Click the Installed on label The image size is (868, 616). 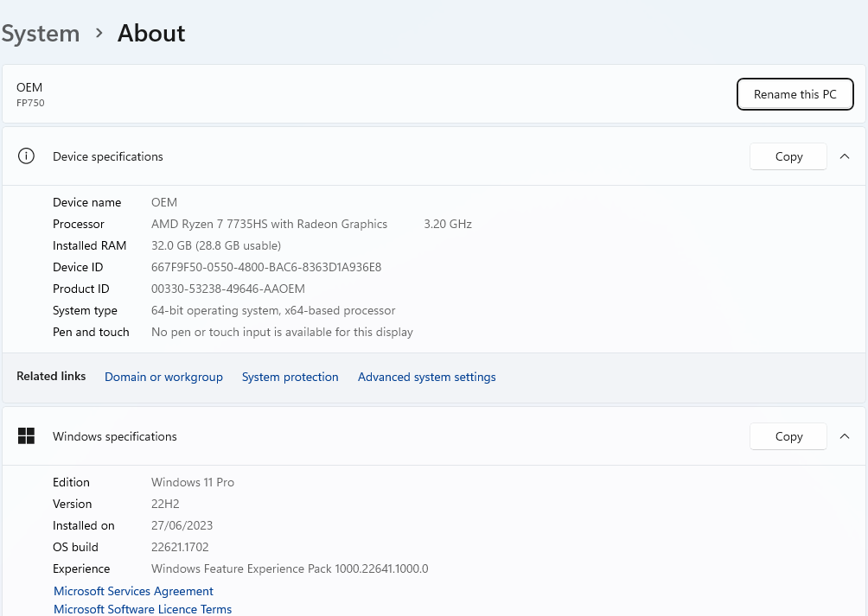click(84, 525)
